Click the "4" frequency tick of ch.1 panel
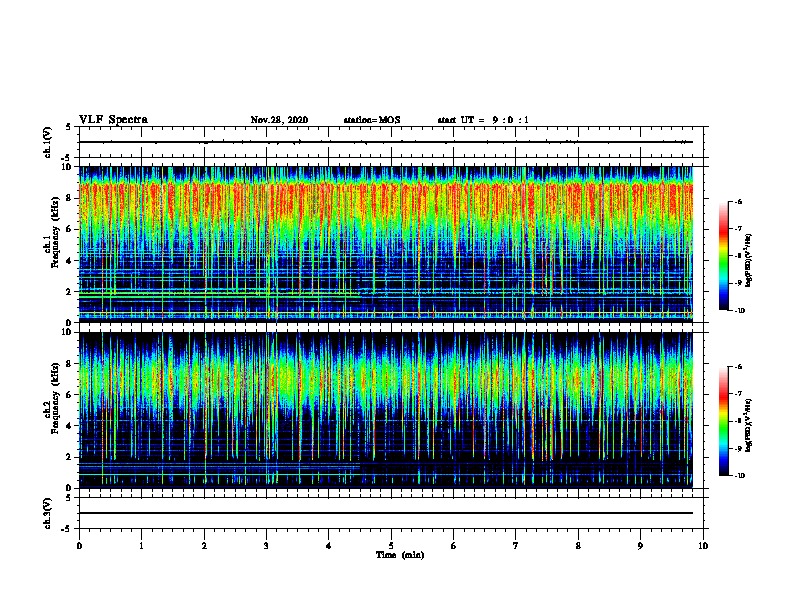The height and width of the screenshot is (612, 792). pos(70,261)
